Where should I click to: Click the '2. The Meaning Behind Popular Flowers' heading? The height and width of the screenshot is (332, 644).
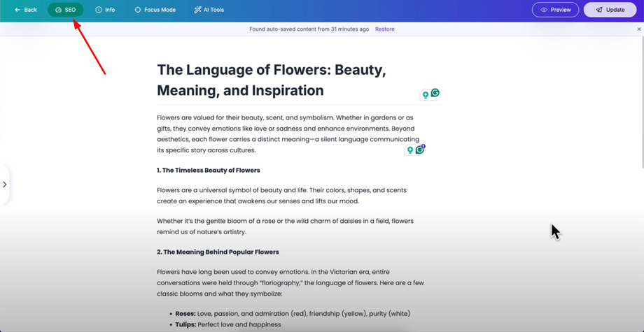point(218,252)
